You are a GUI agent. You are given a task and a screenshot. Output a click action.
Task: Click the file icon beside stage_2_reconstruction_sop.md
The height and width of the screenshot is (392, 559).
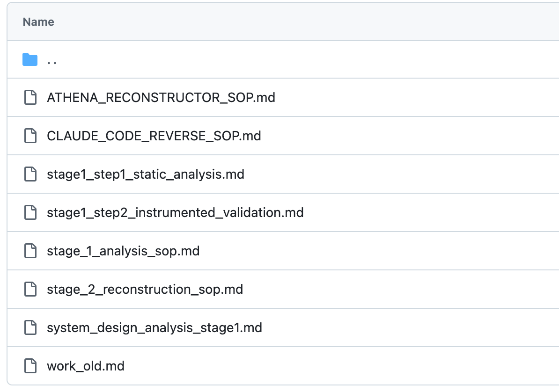[x=30, y=289]
